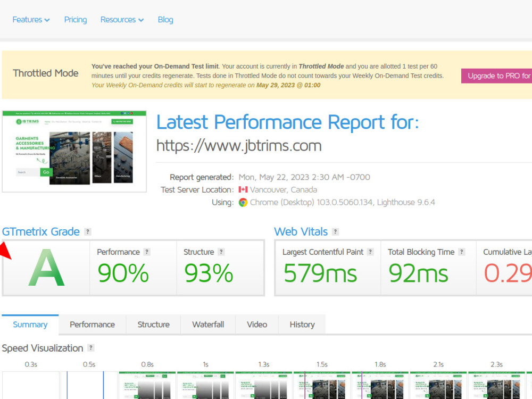Switch to the Performance tab
Screen dimensions: 532x399
(92, 325)
